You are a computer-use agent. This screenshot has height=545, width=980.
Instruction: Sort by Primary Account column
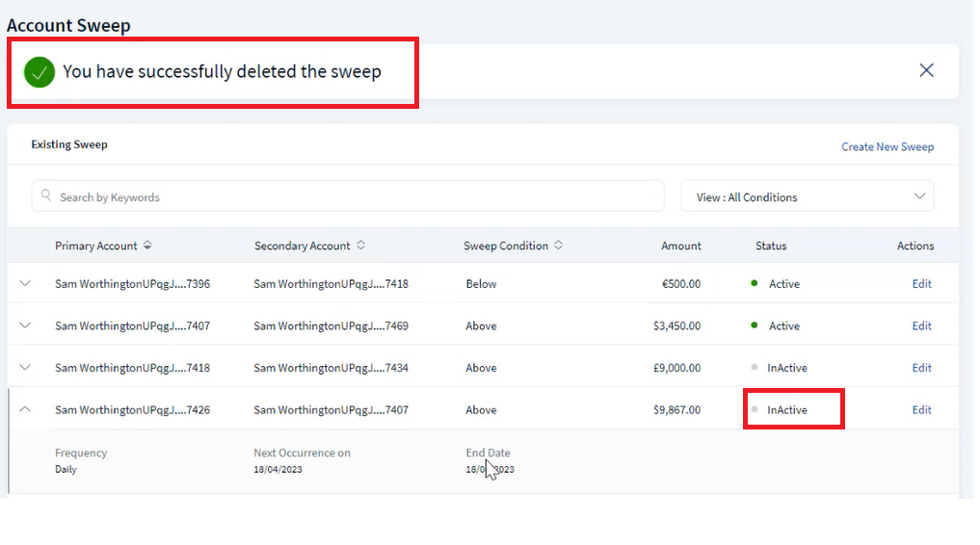pyautogui.click(x=147, y=246)
